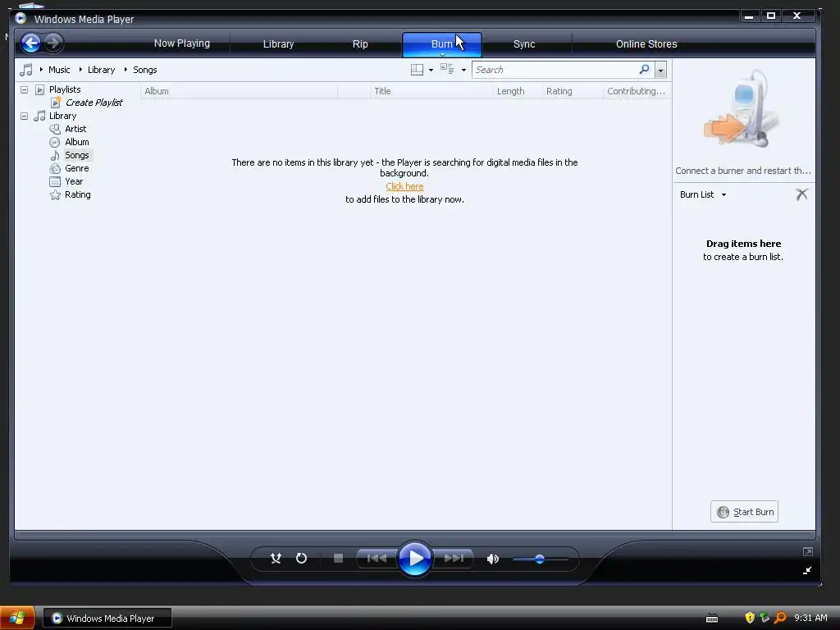The height and width of the screenshot is (630, 840).
Task: Open the arrow before Songs breadcrumb
Action: point(126,70)
